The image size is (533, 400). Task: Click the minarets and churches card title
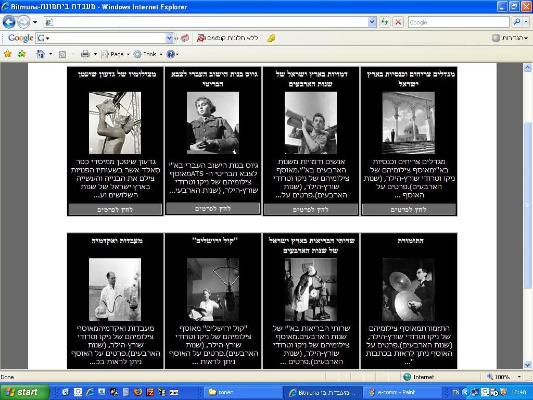click(x=410, y=79)
